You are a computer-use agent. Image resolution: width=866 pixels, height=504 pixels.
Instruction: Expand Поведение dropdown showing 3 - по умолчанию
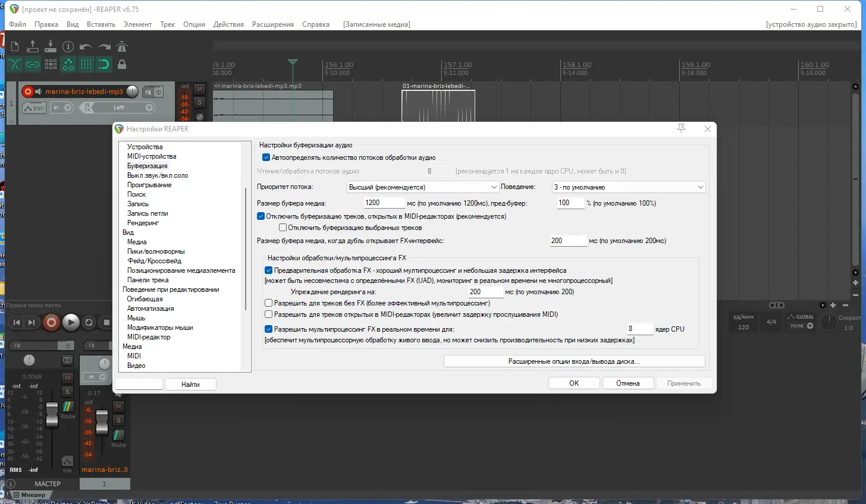(629, 187)
